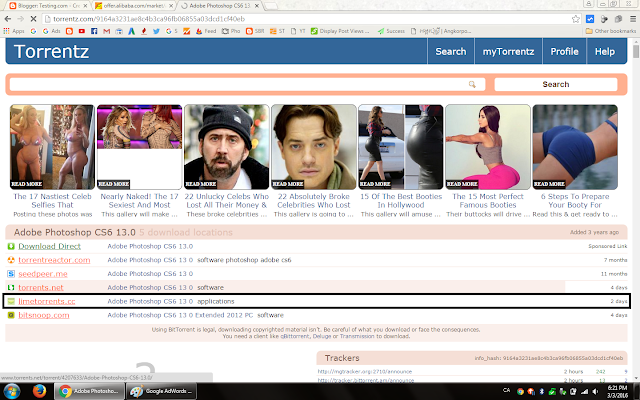Screen dimensions: 640x400
Task: Switch to offer.alibaba.com tab
Action: (x=135, y=6)
